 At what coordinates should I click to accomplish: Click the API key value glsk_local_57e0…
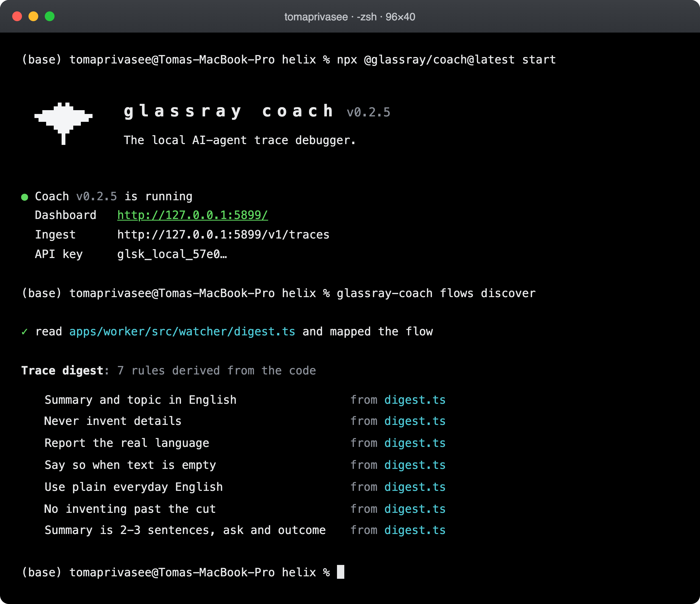[x=172, y=254]
